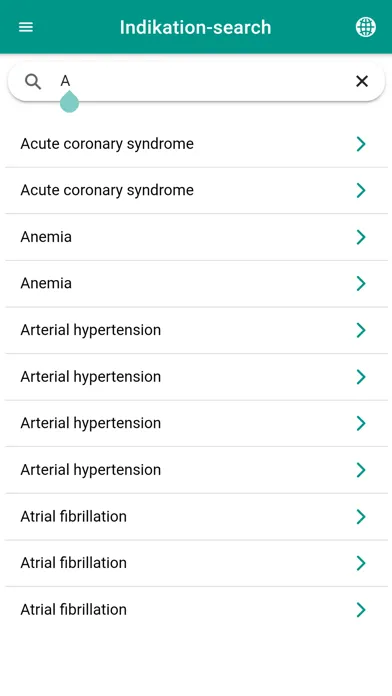
Task: Open the first Atrial fibrillation entry
Action: click(196, 517)
